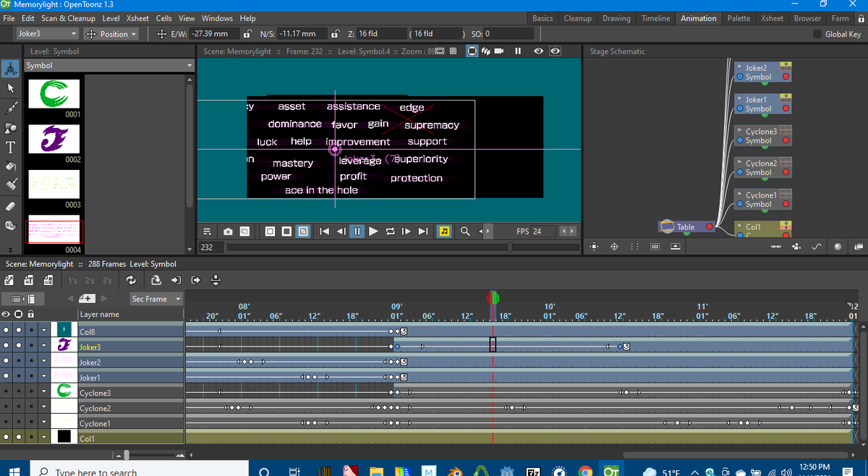The width and height of the screenshot is (868, 476).
Task: Toggle the E/W position lock
Action: [x=246, y=34]
